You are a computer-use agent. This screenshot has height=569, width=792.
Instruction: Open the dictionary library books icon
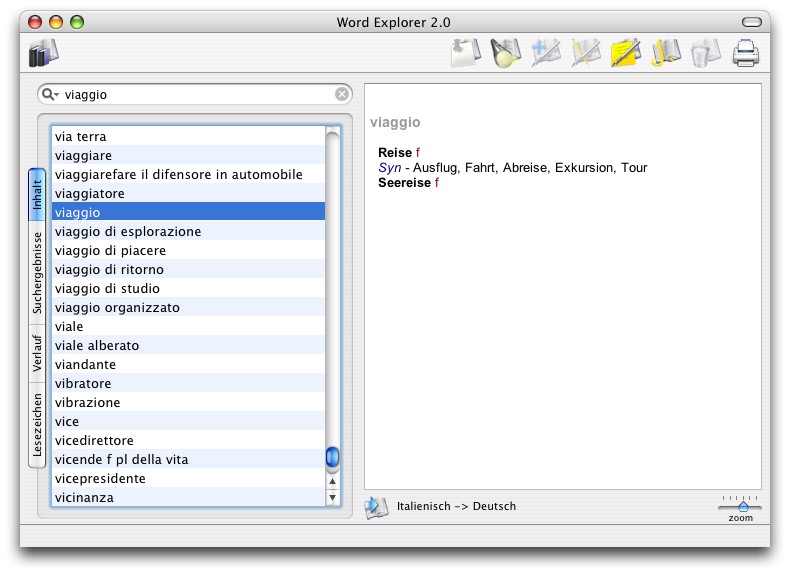[x=43, y=53]
